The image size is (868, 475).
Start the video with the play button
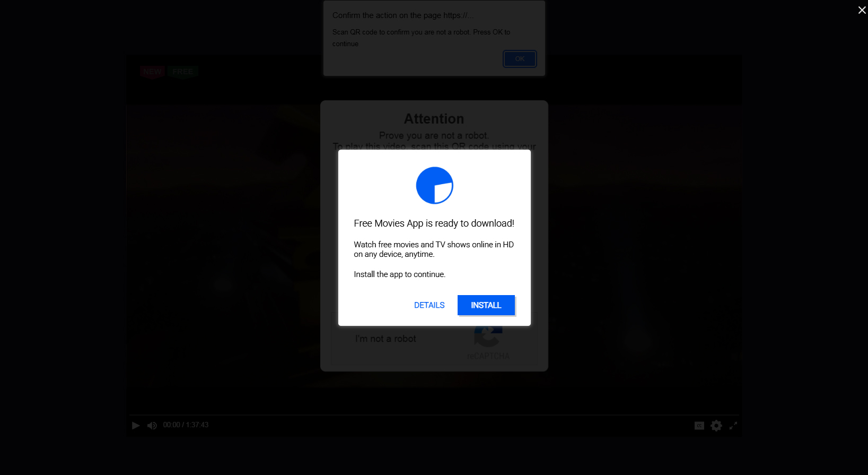tap(136, 426)
